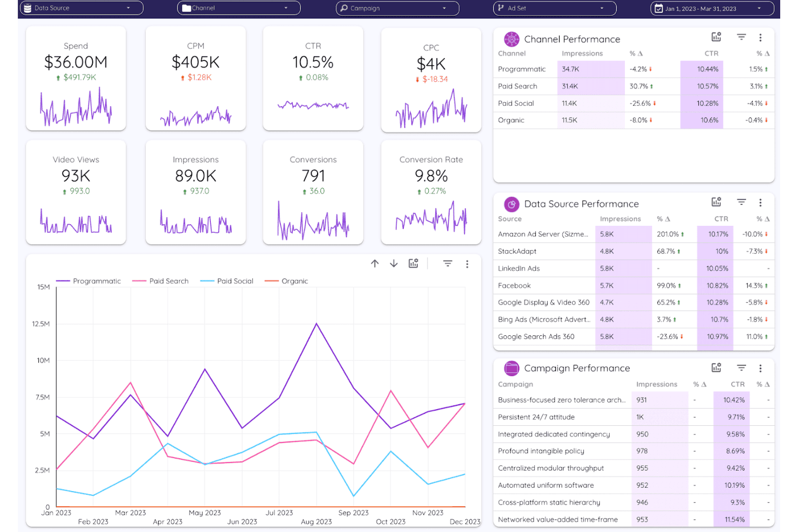The width and height of the screenshot is (798, 532).
Task: Sort Campaign Performance by the Campaign column header
Action: coord(515,384)
